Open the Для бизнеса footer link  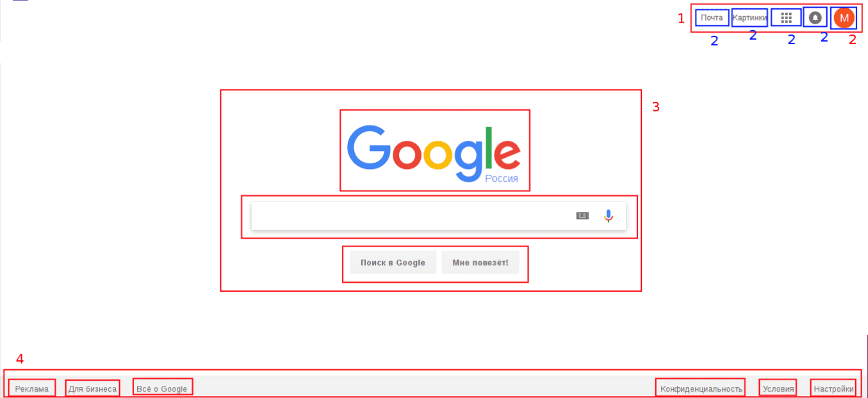pyautogui.click(x=92, y=388)
